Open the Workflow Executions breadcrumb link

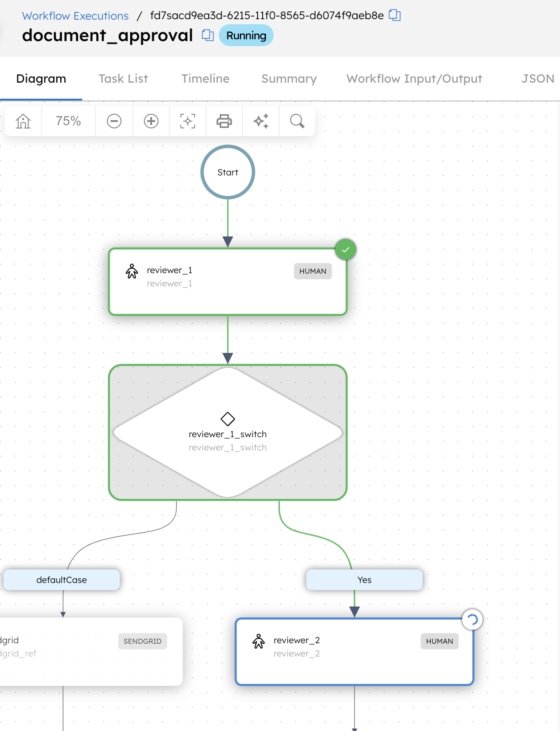[75, 16]
